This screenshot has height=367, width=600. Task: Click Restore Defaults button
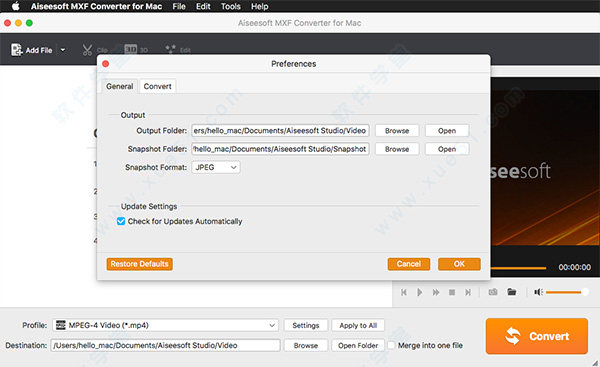pos(140,264)
